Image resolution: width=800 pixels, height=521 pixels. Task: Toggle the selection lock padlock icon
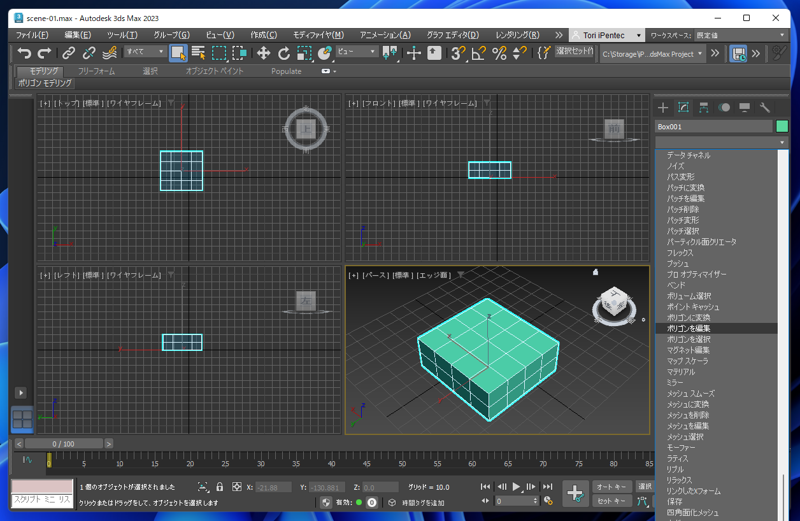click(219, 487)
